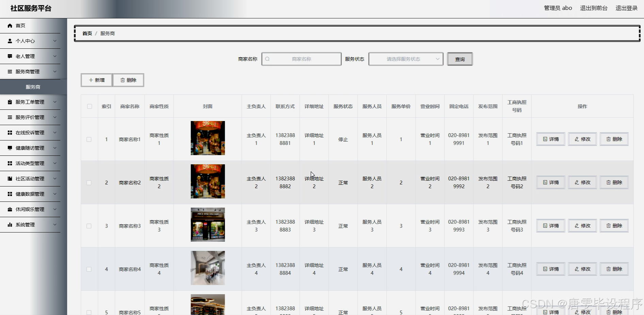Click the monitor icon beside 健康随访管理
Screen dimensions: 644x315
click(10, 148)
